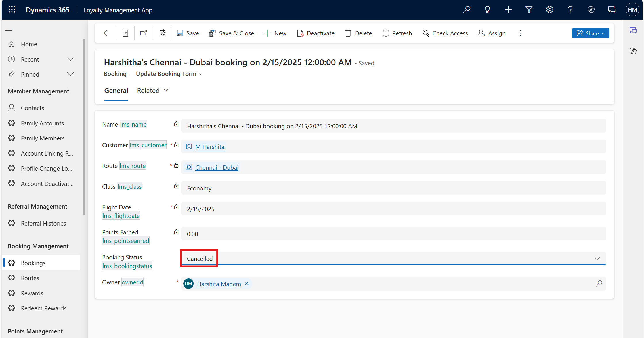This screenshot has width=644, height=338.
Task: Click the Save & Close button
Action: click(x=232, y=33)
